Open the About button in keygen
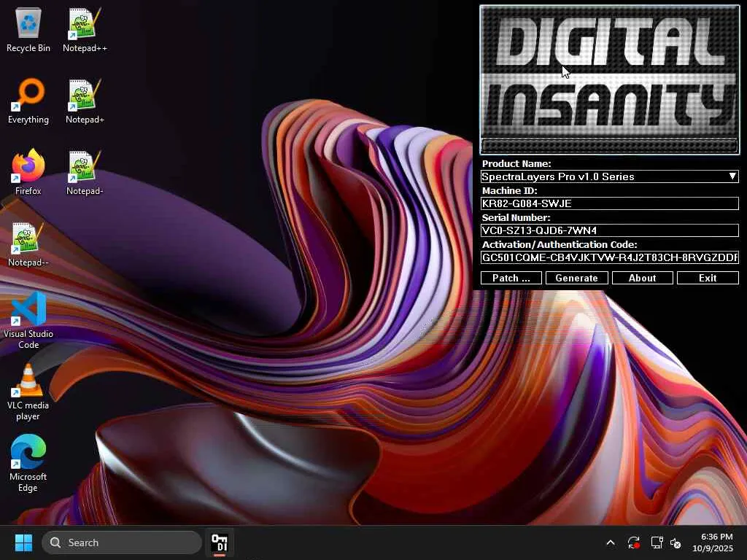The height and width of the screenshot is (560, 747). pyautogui.click(x=642, y=278)
